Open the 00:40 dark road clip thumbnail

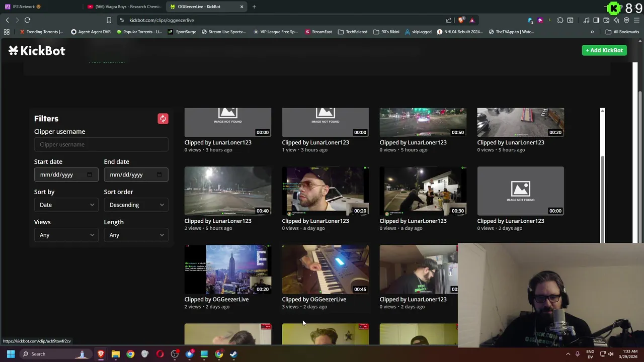pos(228,191)
